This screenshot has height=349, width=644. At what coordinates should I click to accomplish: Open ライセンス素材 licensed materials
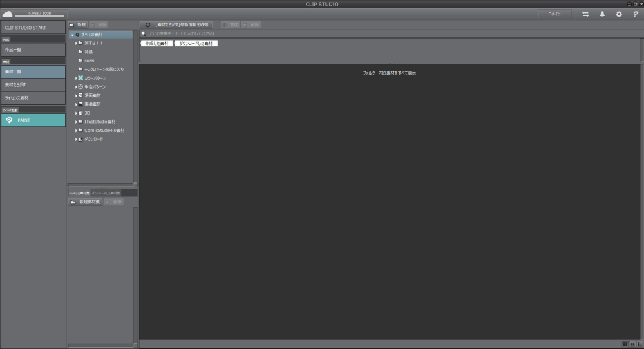click(x=33, y=98)
